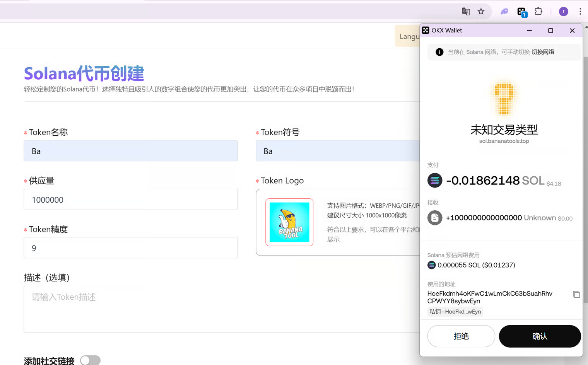Click the 描述 description text area

pyautogui.click(x=221, y=309)
